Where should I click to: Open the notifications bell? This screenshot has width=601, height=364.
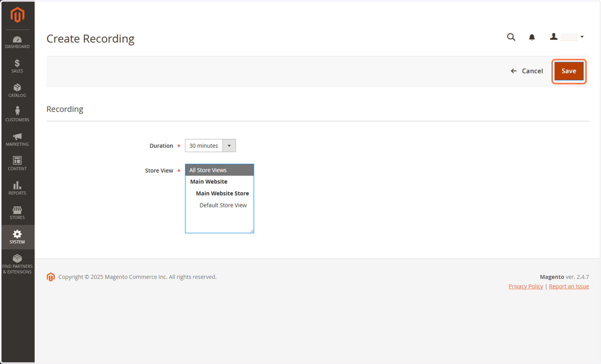click(x=532, y=37)
